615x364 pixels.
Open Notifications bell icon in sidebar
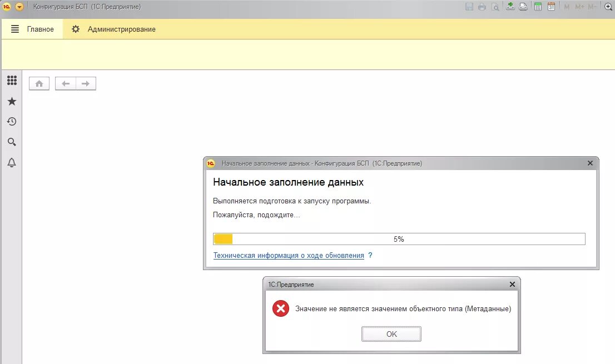pyautogui.click(x=12, y=163)
